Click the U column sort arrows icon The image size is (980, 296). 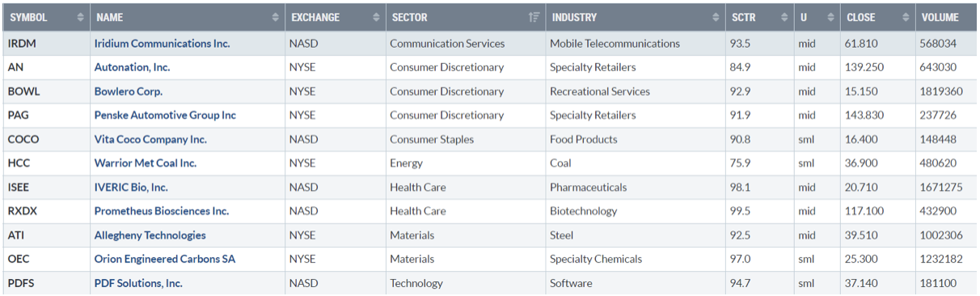(831, 18)
